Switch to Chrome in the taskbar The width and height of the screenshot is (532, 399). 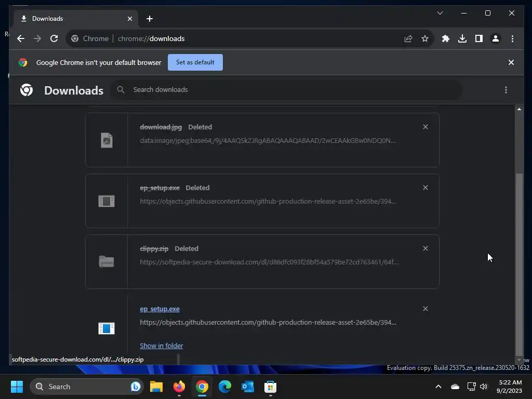click(x=202, y=387)
